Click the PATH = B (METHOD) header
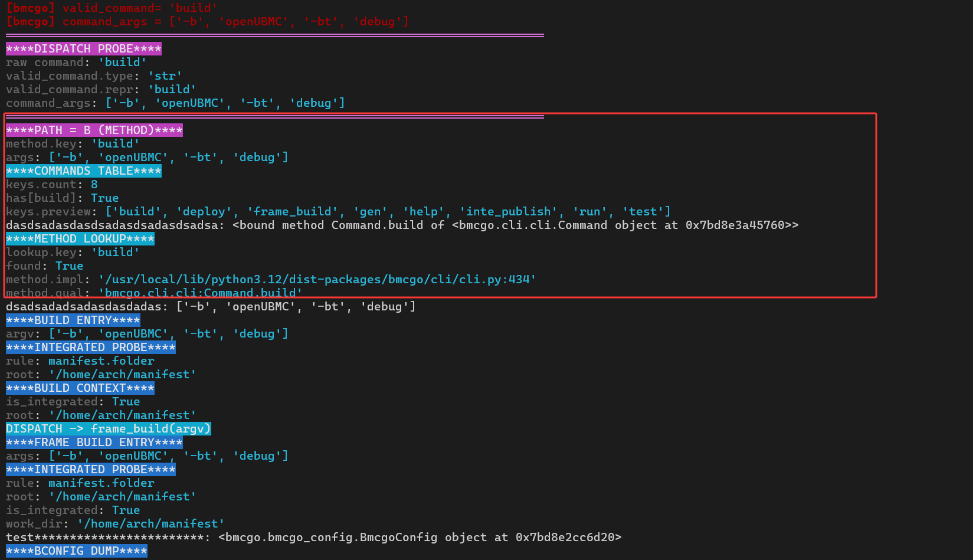This screenshot has height=560, width=973. (94, 130)
